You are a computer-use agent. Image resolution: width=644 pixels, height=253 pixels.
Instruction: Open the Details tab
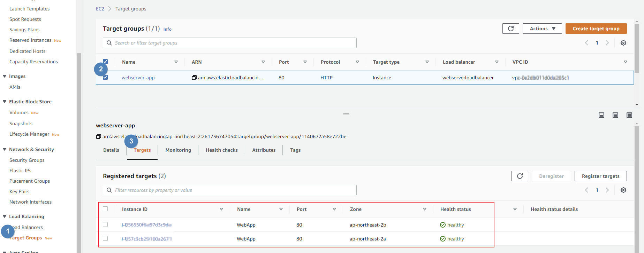tap(111, 150)
